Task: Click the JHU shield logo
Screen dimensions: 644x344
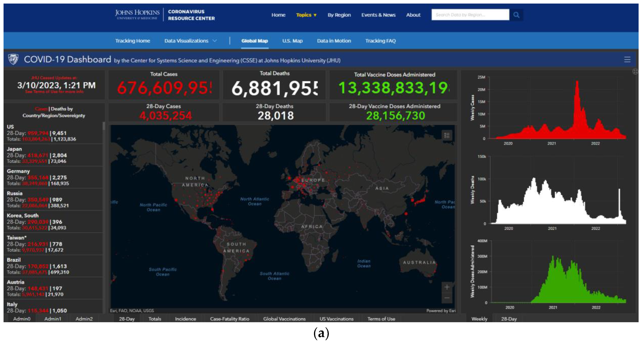Action: (13, 59)
